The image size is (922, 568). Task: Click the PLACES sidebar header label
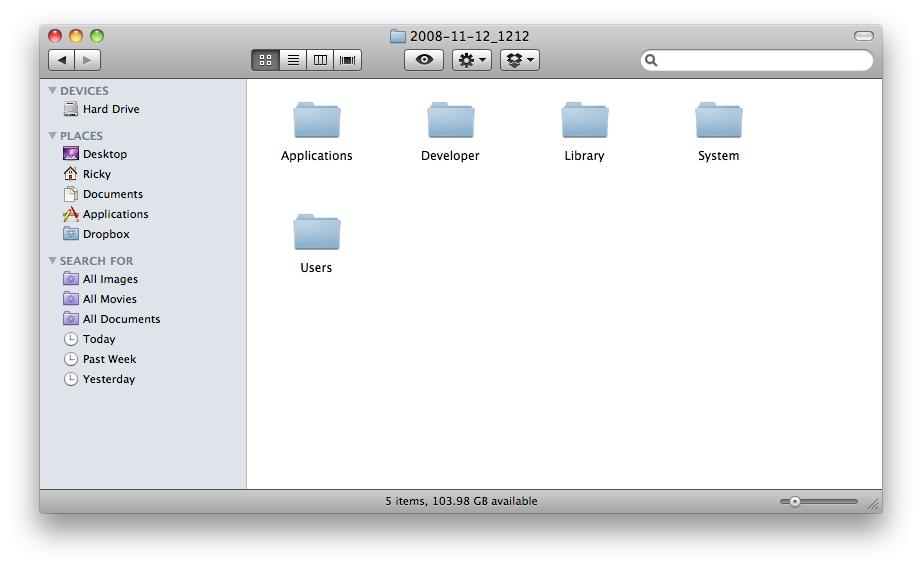(81, 136)
